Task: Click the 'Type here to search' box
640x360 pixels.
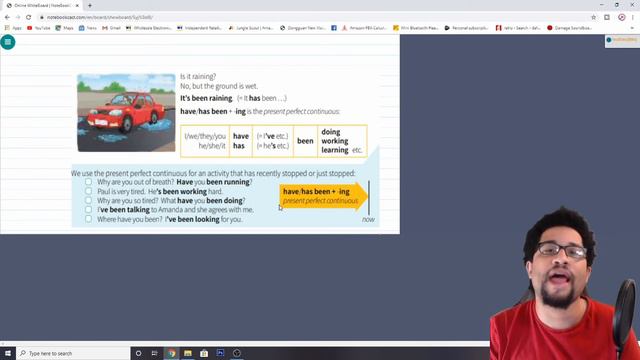Action: point(73,353)
